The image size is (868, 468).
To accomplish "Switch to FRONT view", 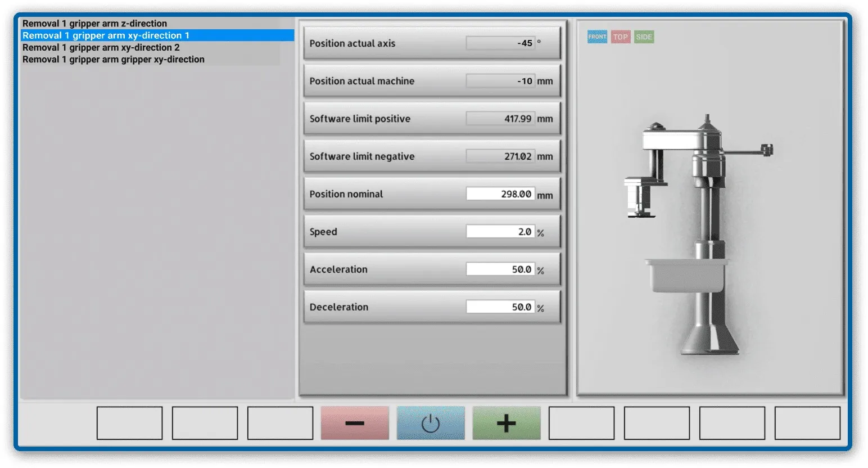I will (597, 37).
